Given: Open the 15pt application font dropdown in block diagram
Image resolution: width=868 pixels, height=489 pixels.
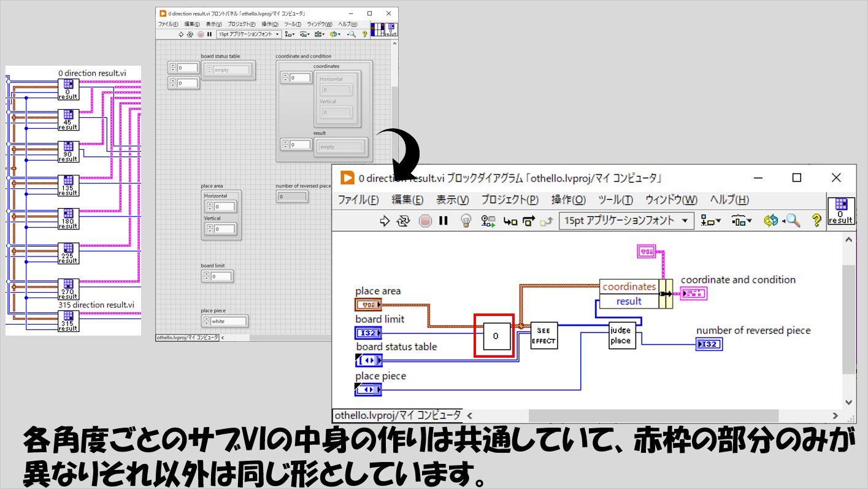Looking at the screenshot, I should [x=626, y=221].
